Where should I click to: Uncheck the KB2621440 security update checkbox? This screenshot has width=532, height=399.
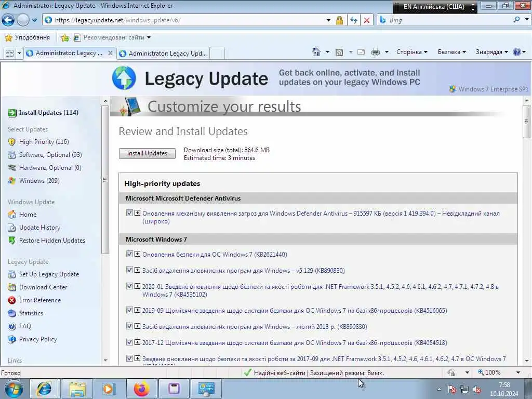pyautogui.click(x=129, y=254)
